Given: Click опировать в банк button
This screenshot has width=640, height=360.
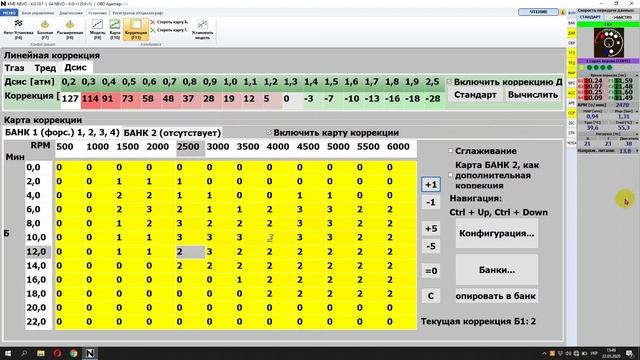Looking at the screenshot, I should (x=497, y=296).
